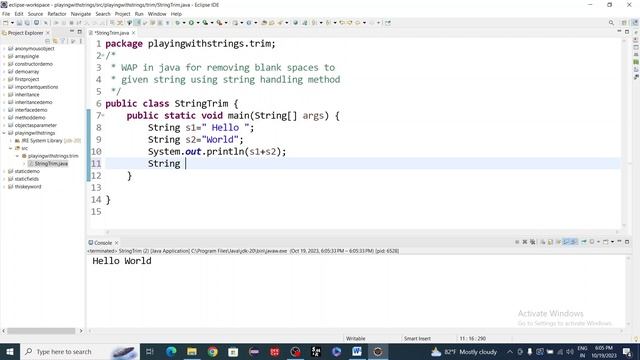
Task: Click the Save All toolbar icon
Action: (27, 23)
